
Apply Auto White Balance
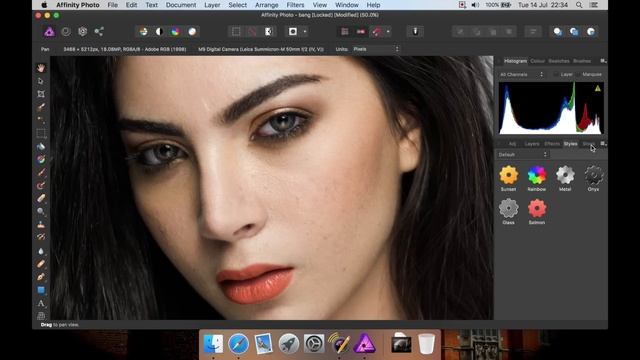[x=192, y=31]
